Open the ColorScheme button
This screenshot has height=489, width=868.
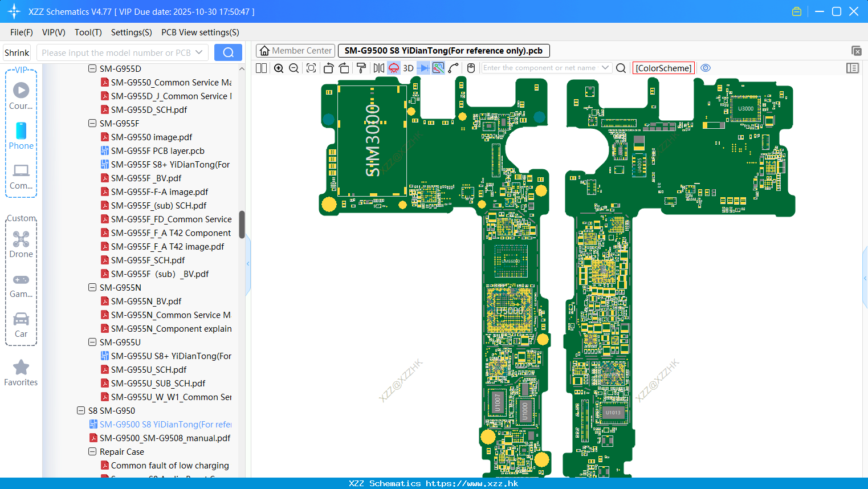[x=663, y=68]
